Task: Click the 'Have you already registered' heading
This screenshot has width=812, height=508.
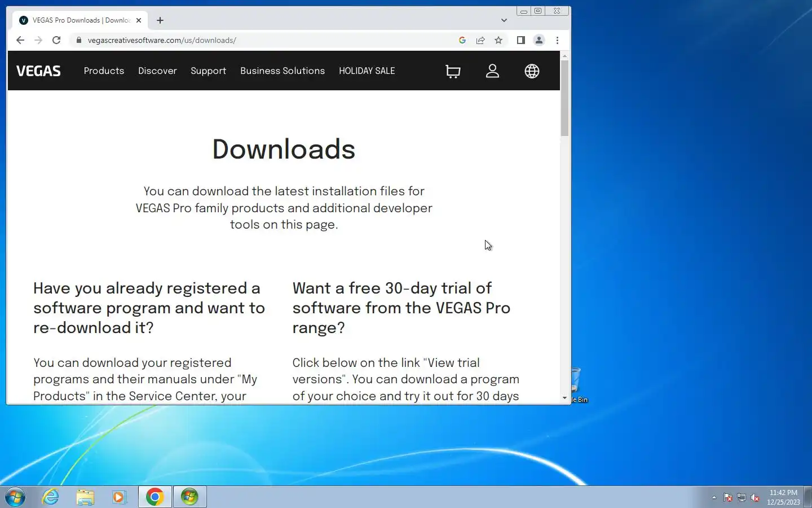Action: [x=149, y=308]
